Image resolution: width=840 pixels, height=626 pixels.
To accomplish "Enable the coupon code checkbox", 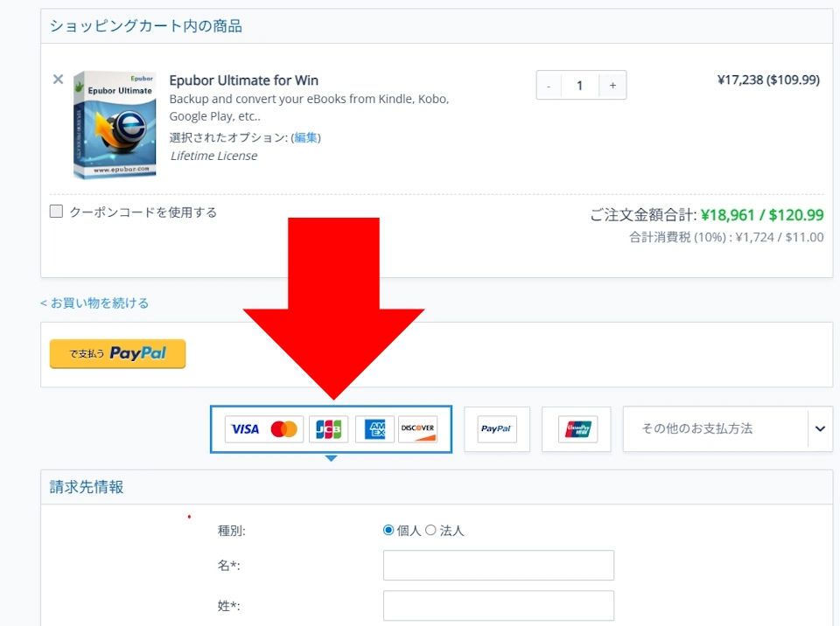I will coord(57,212).
